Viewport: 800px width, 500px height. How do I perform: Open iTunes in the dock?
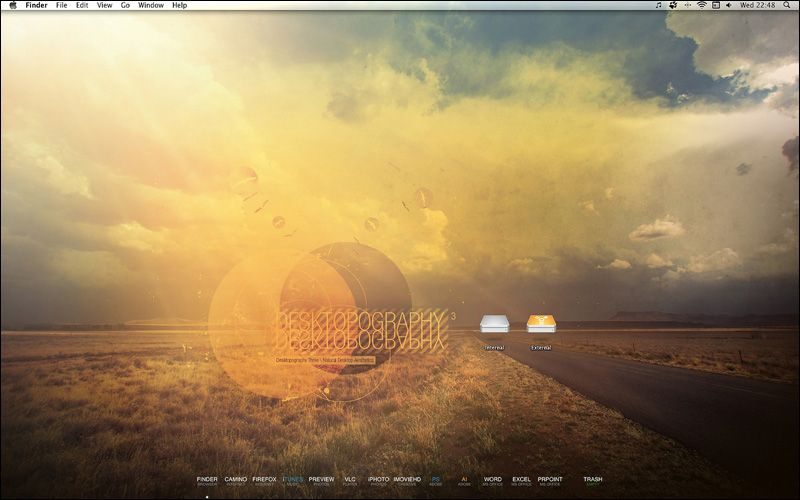[293, 481]
